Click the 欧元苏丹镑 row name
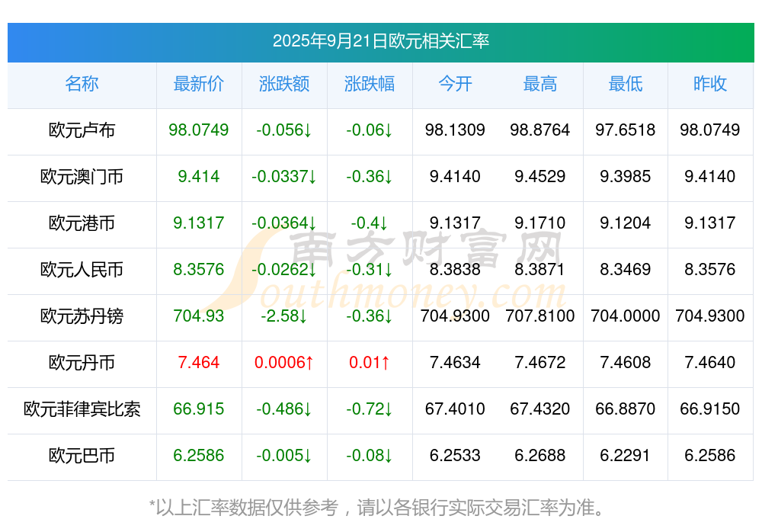Image resolution: width=762 pixels, height=532 pixels. (82, 316)
